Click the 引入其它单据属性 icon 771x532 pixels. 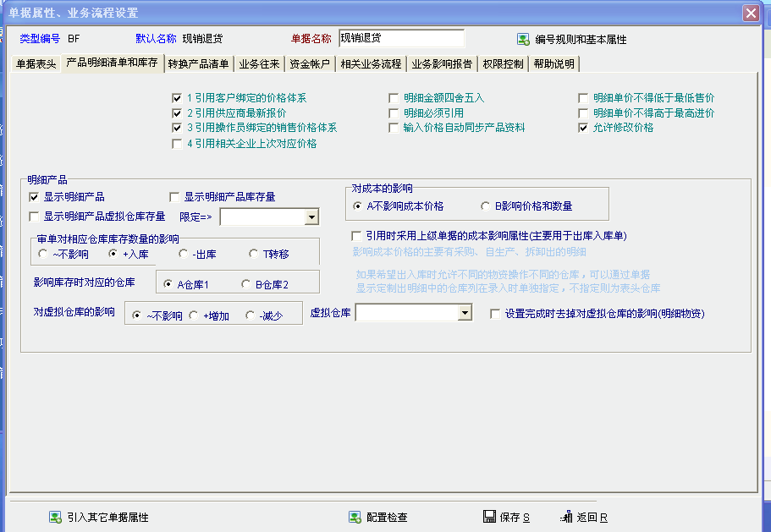[55, 517]
